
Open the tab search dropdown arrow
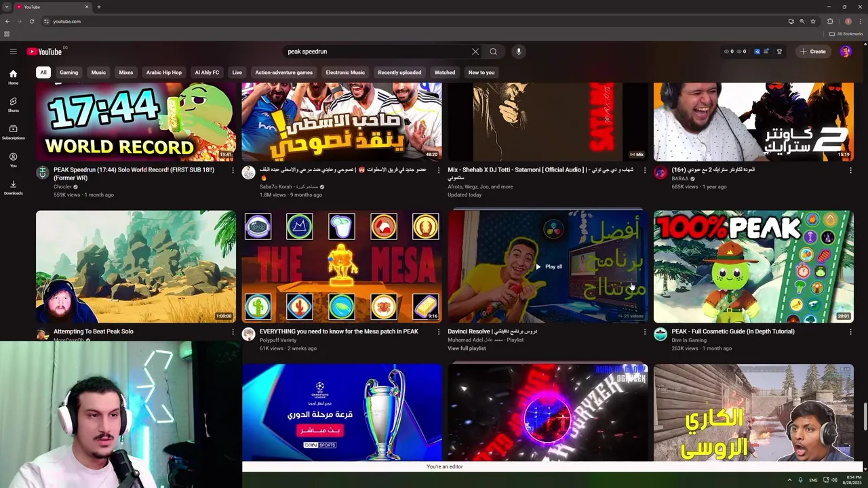(7, 7)
